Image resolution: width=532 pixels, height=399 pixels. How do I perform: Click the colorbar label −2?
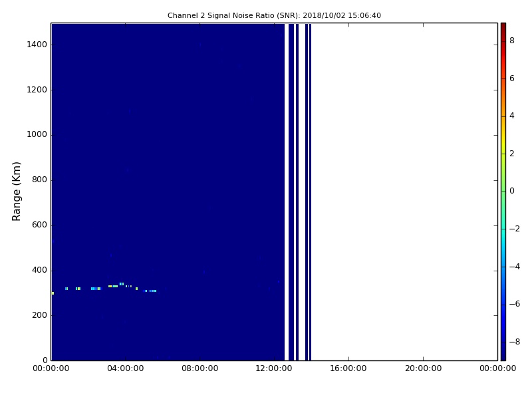pyautogui.click(x=515, y=229)
